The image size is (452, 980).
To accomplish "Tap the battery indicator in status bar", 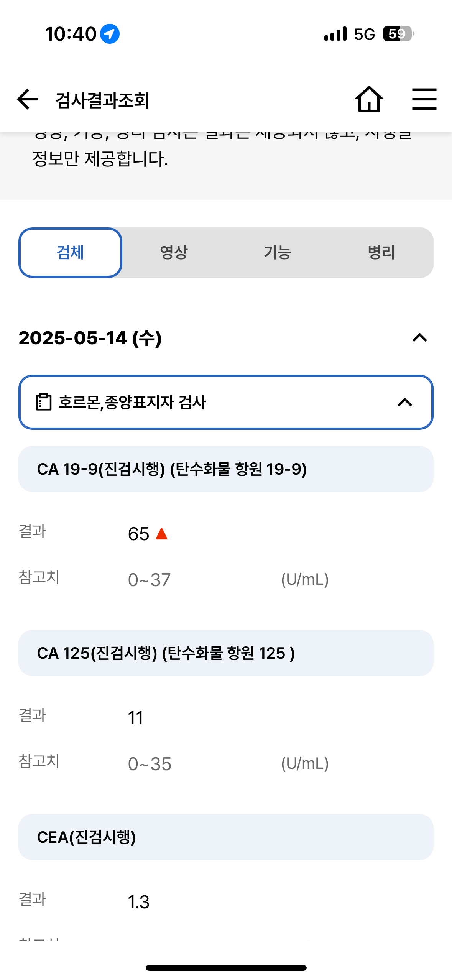I will tap(398, 34).
